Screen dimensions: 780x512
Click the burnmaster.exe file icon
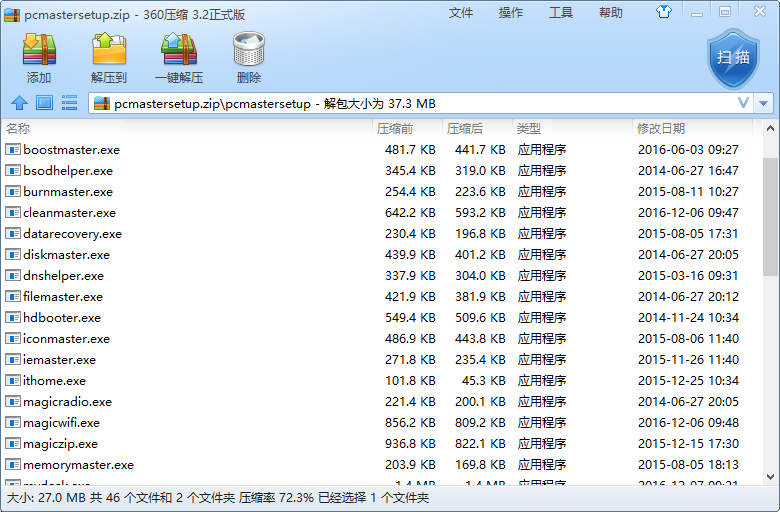coord(13,191)
